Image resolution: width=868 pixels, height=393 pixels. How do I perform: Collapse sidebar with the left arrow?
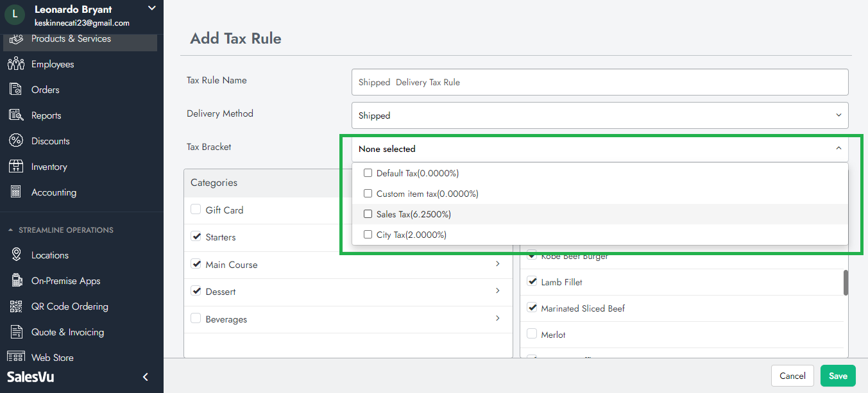tap(146, 377)
